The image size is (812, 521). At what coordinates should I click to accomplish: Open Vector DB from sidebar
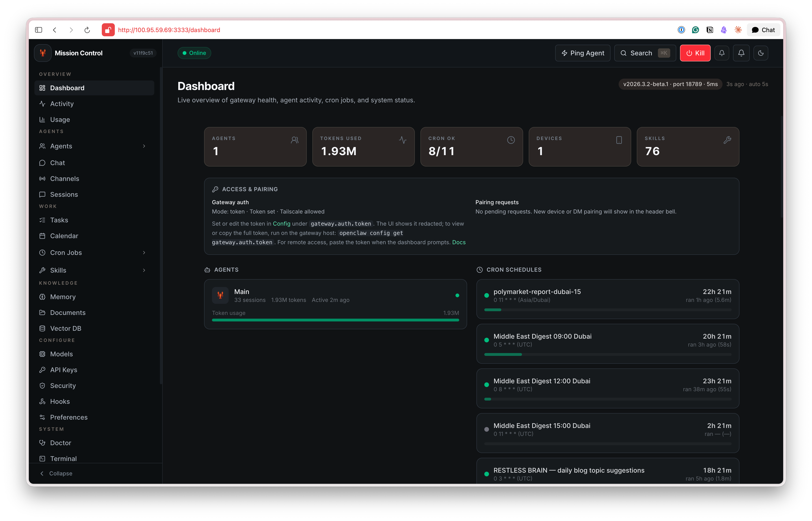click(66, 328)
